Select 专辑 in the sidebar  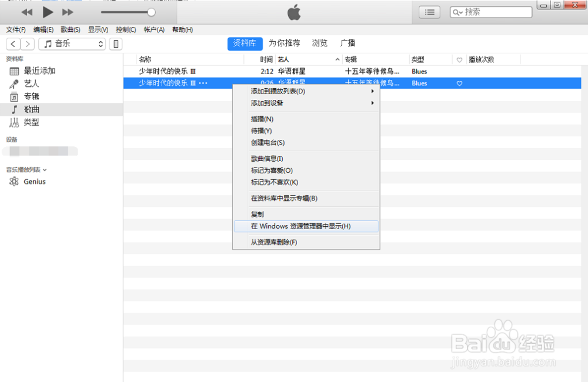coord(62,96)
